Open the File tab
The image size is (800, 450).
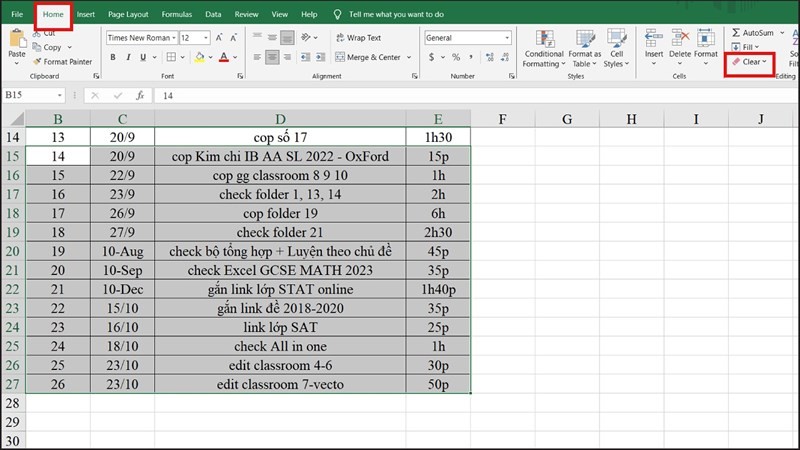click(17, 14)
